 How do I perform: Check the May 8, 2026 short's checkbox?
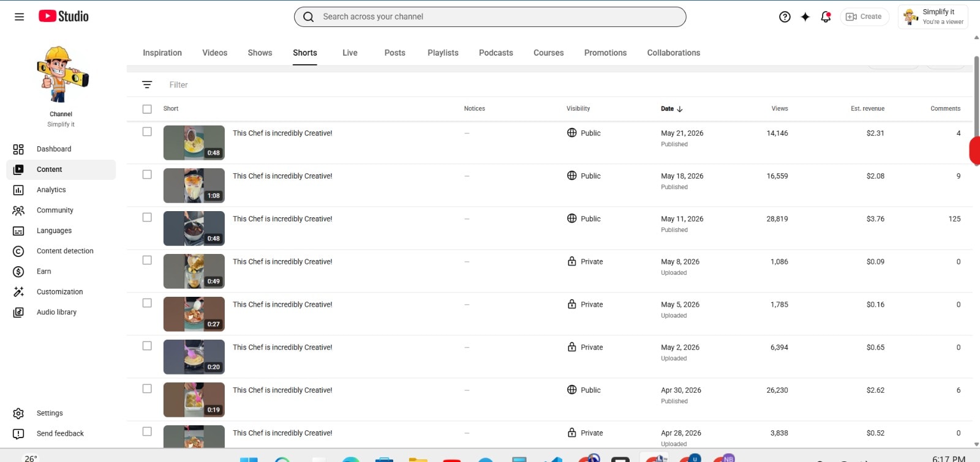(x=147, y=260)
